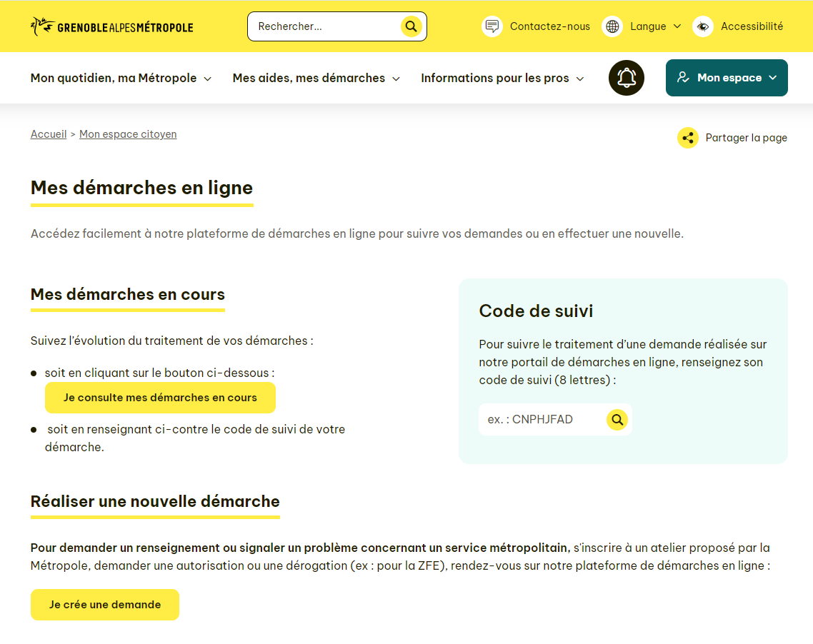The image size is (813, 644).
Task: Click the Code de suivi heading
Action: click(536, 311)
